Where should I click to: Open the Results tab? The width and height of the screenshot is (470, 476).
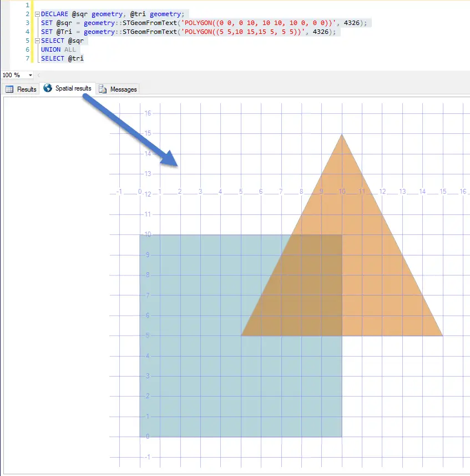(21, 89)
